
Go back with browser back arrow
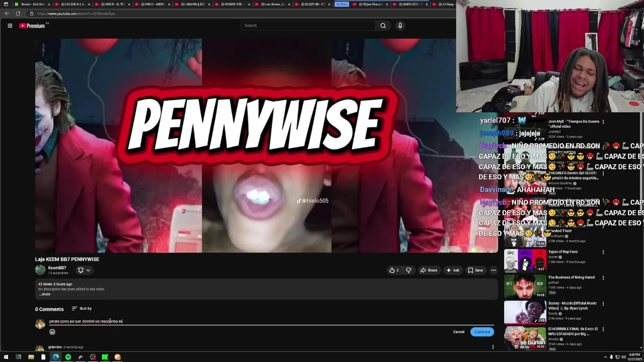click(x=7, y=14)
